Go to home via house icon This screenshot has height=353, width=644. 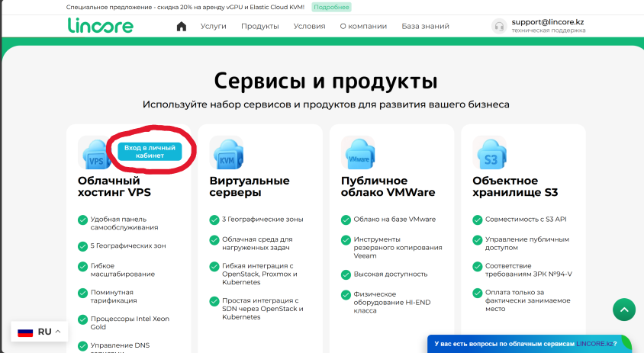182,26
